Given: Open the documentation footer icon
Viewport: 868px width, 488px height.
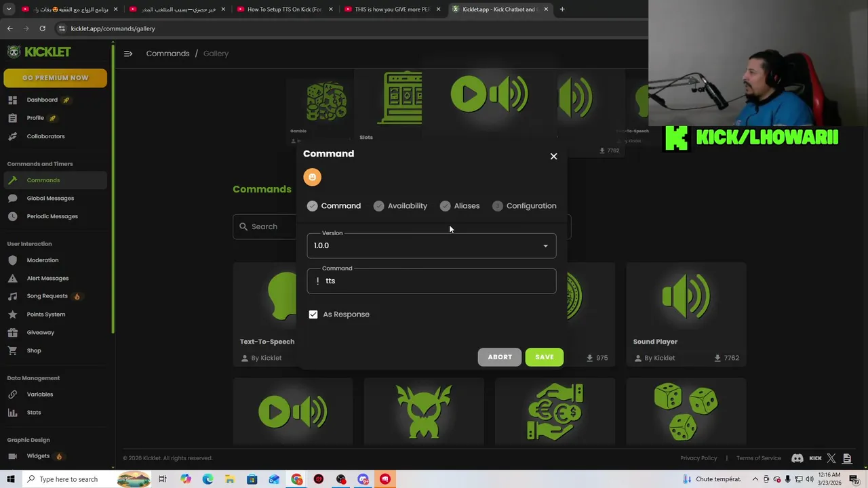Looking at the screenshot, I should point(847,458).
